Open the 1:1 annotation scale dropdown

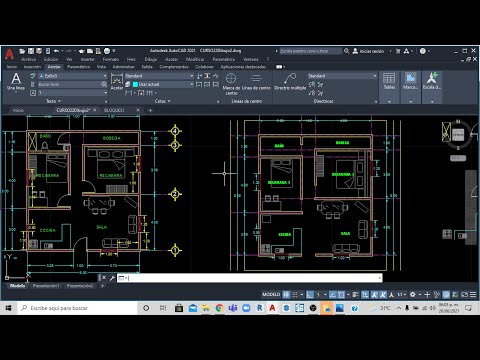[x=401, y=294]
